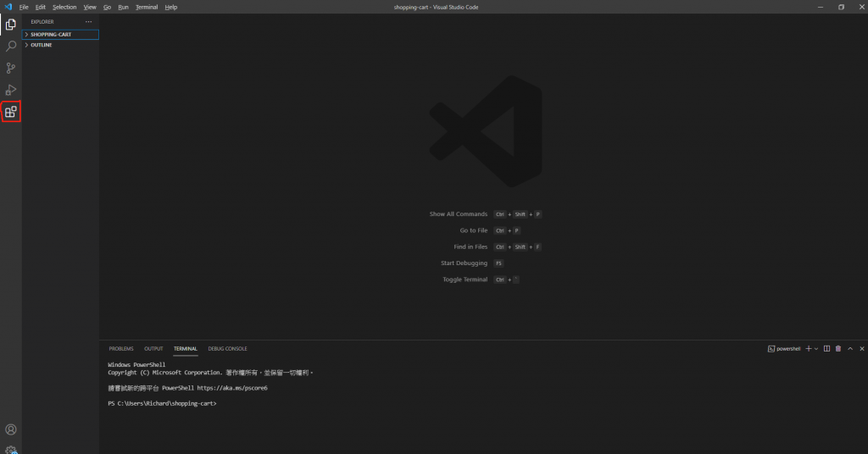Click the EXPLORER panel title

[x=42, y=21]
